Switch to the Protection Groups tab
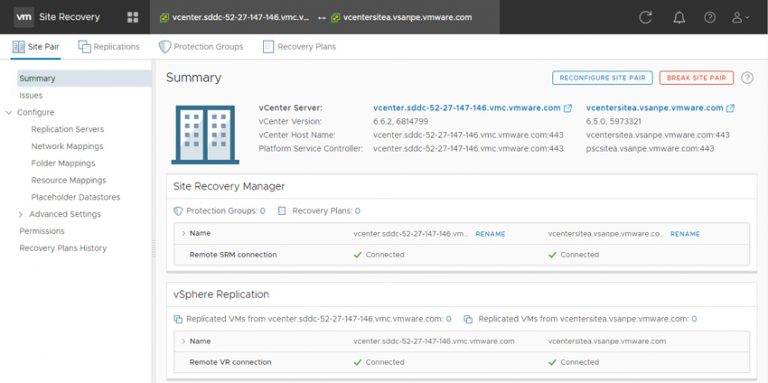768x383 pixels. tap(201, 47)
